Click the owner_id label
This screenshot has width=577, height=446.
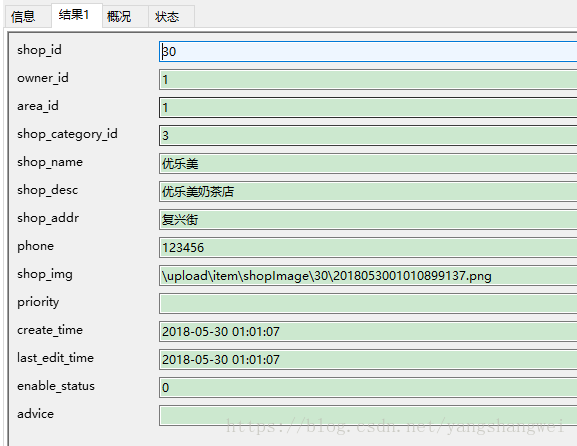click(43, 78)
